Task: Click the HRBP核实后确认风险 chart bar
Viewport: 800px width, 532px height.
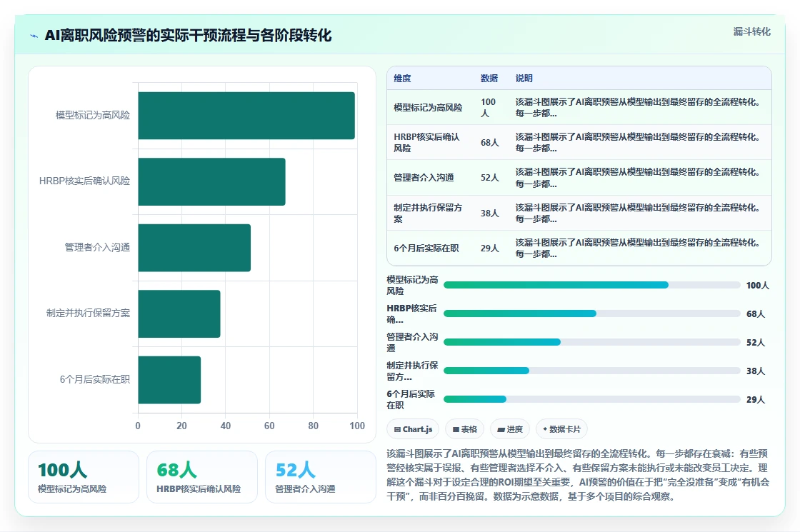Action: 211,181
